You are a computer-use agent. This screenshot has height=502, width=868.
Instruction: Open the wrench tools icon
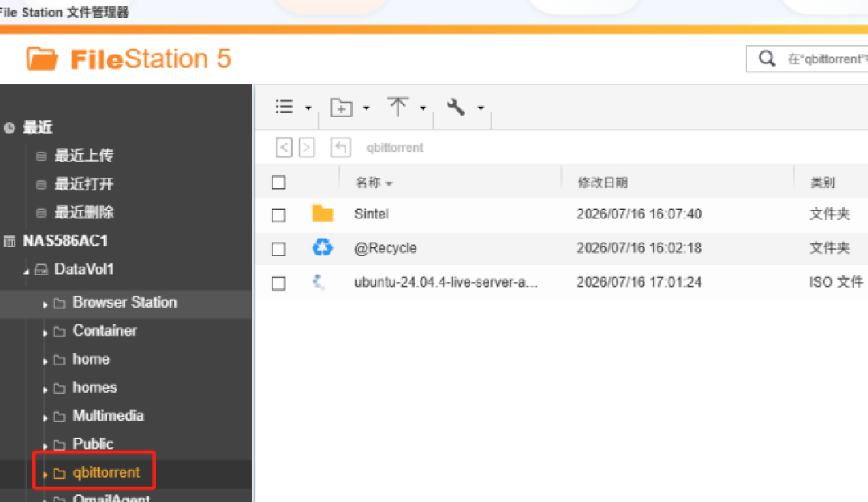[x=456, y=107]
